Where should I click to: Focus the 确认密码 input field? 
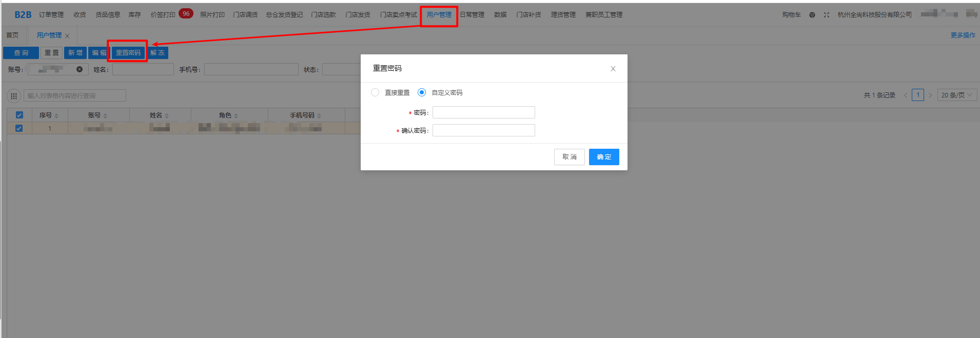pyautogui.click(x=483, y=131)
